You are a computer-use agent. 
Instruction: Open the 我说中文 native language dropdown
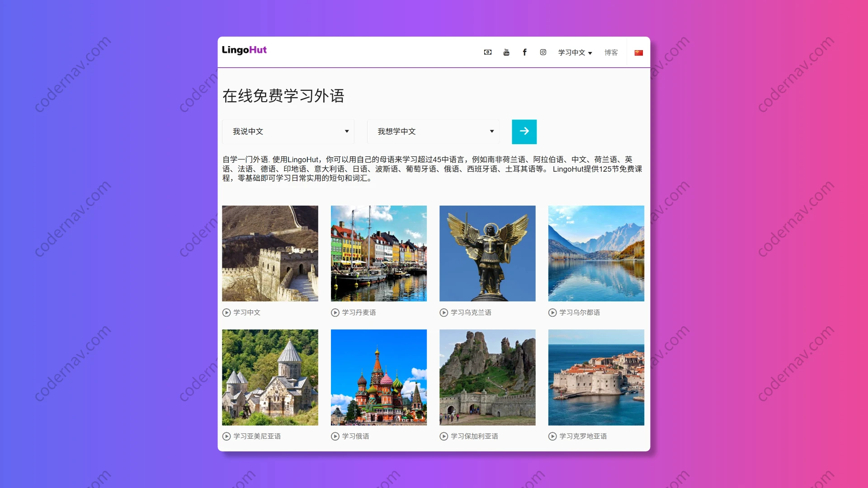(x=288, y=131)
